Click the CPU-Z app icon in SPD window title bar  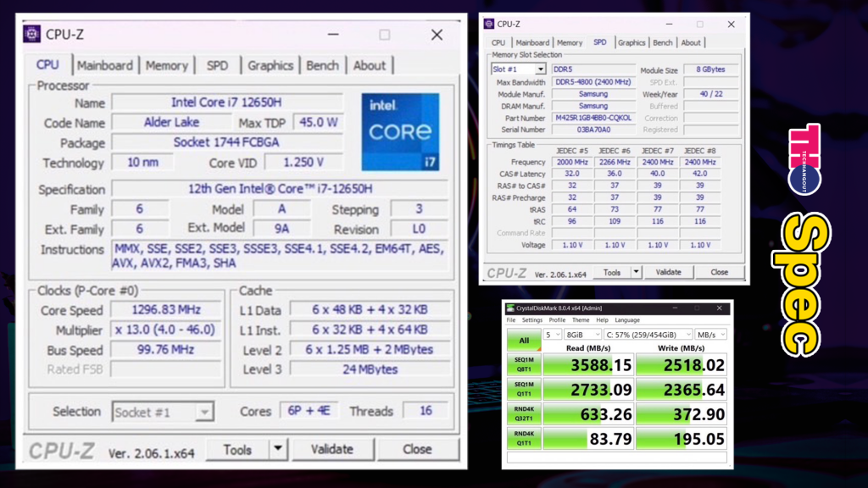pyautogui.click(x=489, y=24)
